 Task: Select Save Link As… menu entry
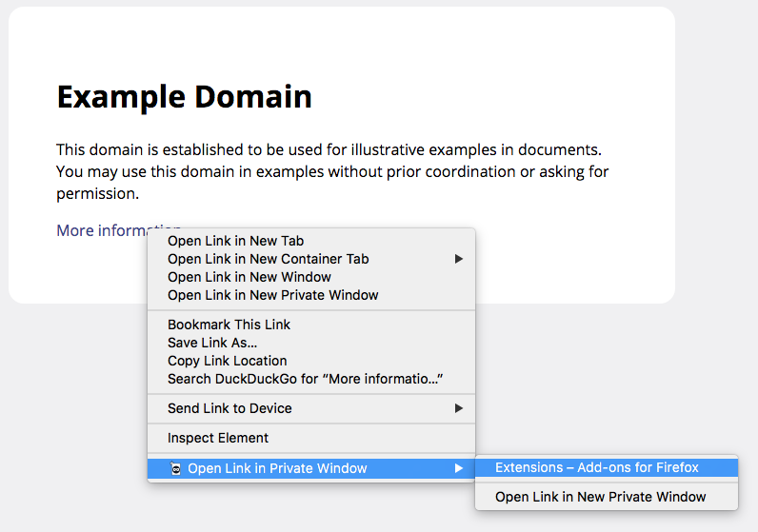pyautogui.click(x=212, y=343)
